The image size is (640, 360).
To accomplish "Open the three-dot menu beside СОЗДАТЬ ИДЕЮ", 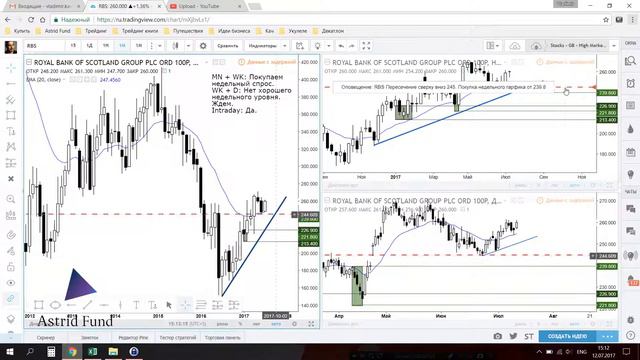I will (607, 336).
